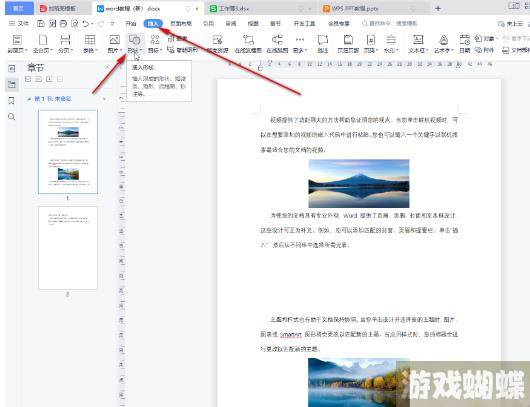Select the page 2 thumbnail

tap(68, 248)
